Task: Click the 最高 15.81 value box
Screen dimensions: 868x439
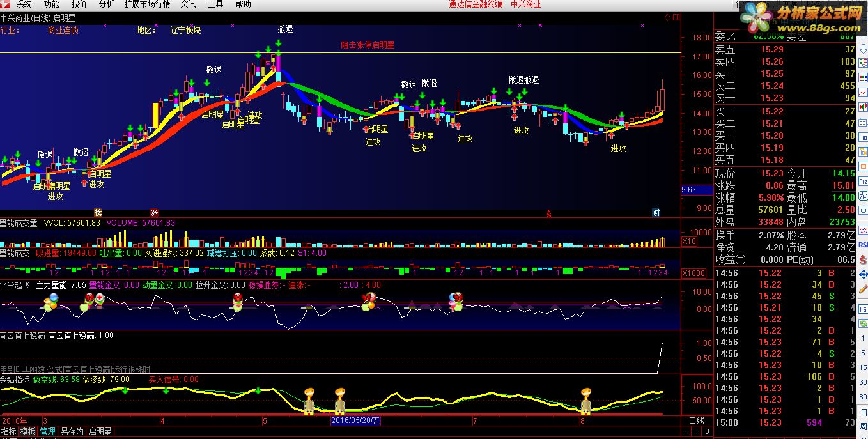Action: pos(843,185)
